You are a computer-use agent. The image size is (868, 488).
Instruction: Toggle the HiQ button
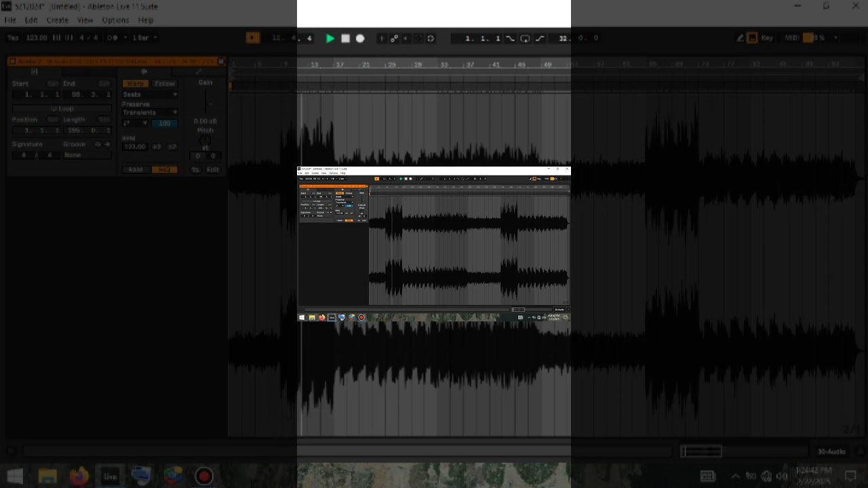tap(164, 169)
